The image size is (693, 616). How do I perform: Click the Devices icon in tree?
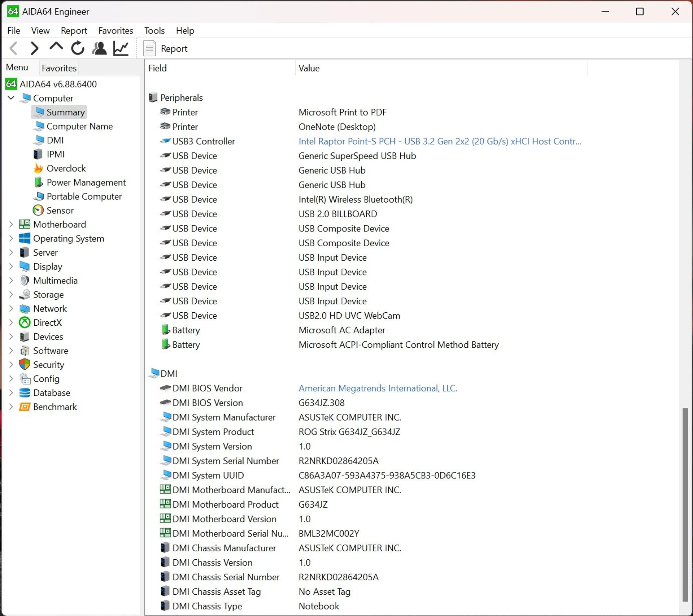(x=25, y=337)
